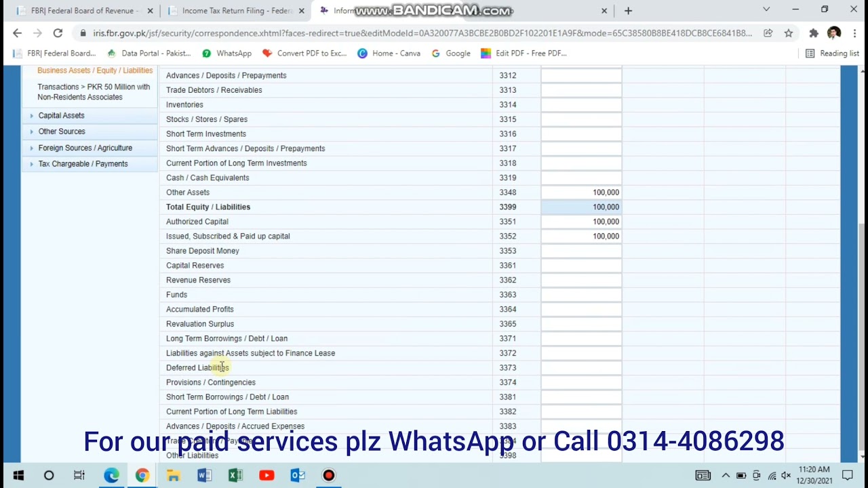The width and height of the screenshot is (868, 488).
Task: Go back to previous page in Chrome
Action: coord(17,33)
